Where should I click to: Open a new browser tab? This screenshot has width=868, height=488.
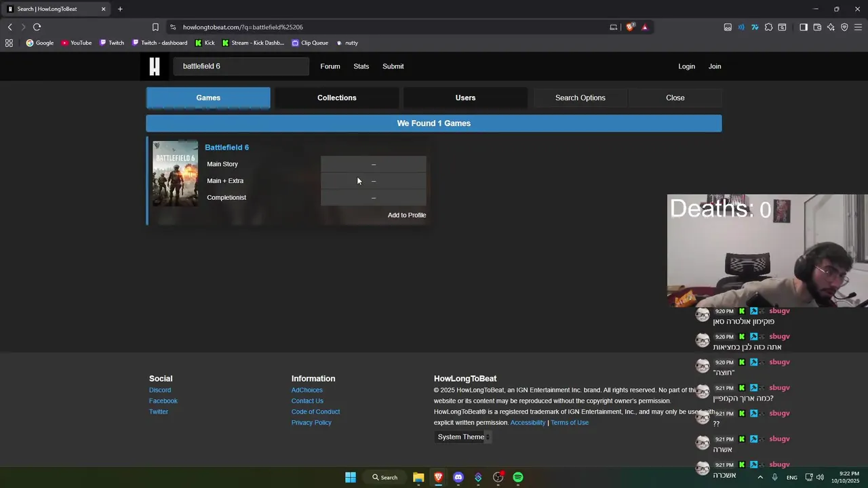[120, 9]
